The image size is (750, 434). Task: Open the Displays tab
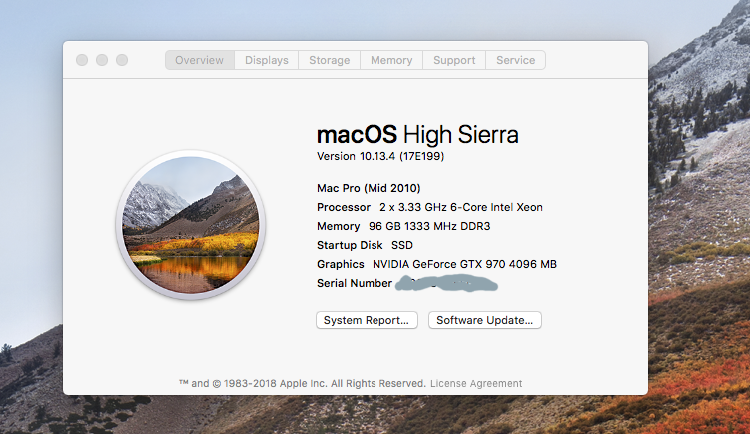266,60
